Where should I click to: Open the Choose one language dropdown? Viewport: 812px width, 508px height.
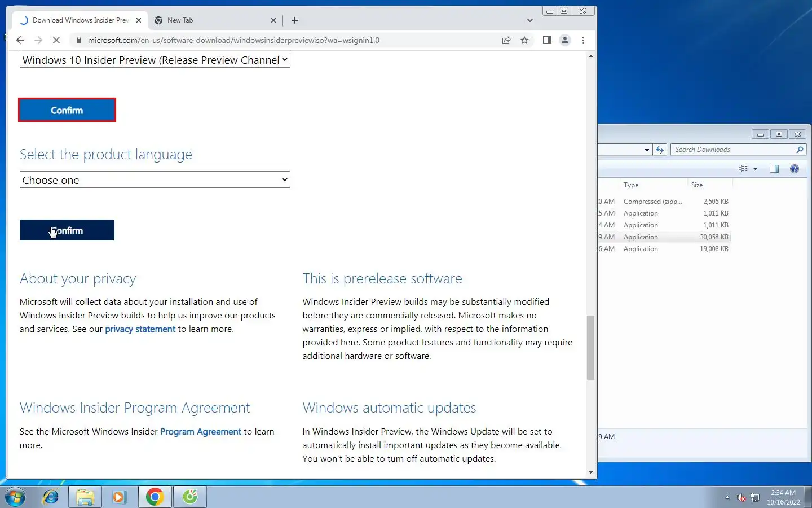155,180
